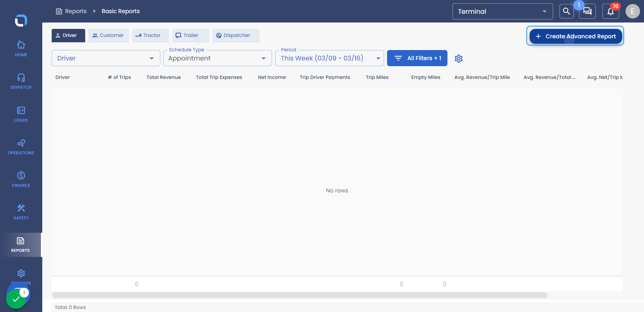Sort by # of Trips column
The width and height of the screenshot is (644, 312).
[119, 77]
